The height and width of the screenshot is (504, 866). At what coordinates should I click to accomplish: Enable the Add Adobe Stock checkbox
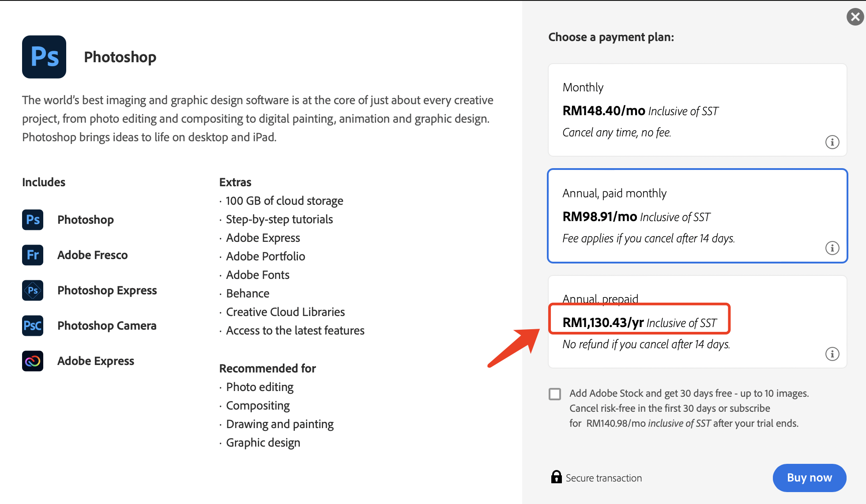[555, 394]
